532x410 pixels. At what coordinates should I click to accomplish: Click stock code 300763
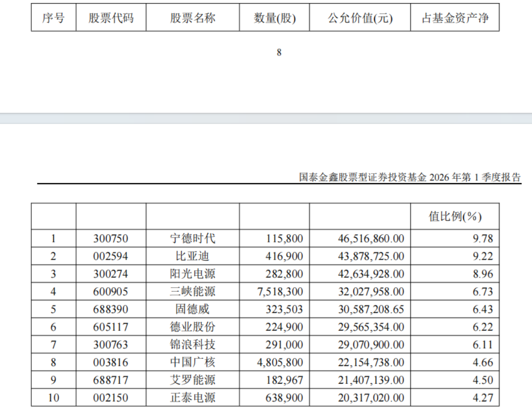(111, 344)
